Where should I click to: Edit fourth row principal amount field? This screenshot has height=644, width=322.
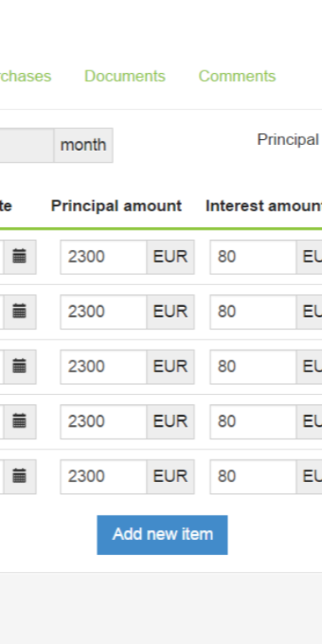pyautogui.click(x=103, y=422)
